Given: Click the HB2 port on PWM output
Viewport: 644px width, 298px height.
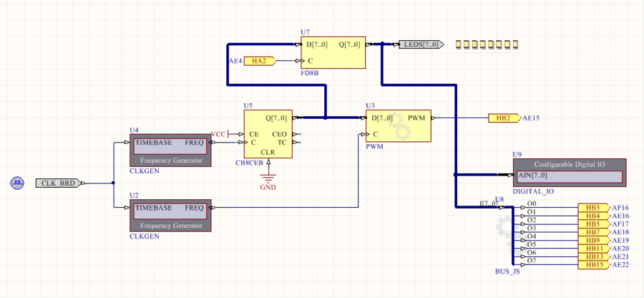Looking at the screenshot, I should tap(504, 117).
